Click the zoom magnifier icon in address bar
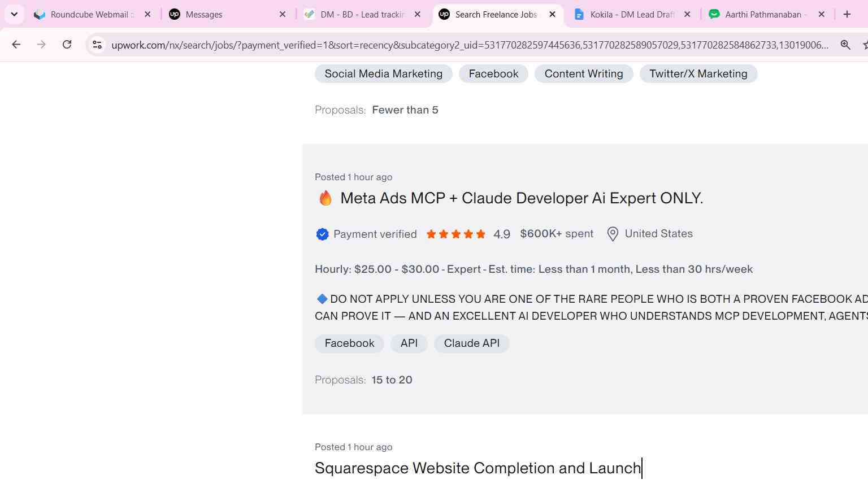This screenshot has width=868, height=488. (845, 45)
